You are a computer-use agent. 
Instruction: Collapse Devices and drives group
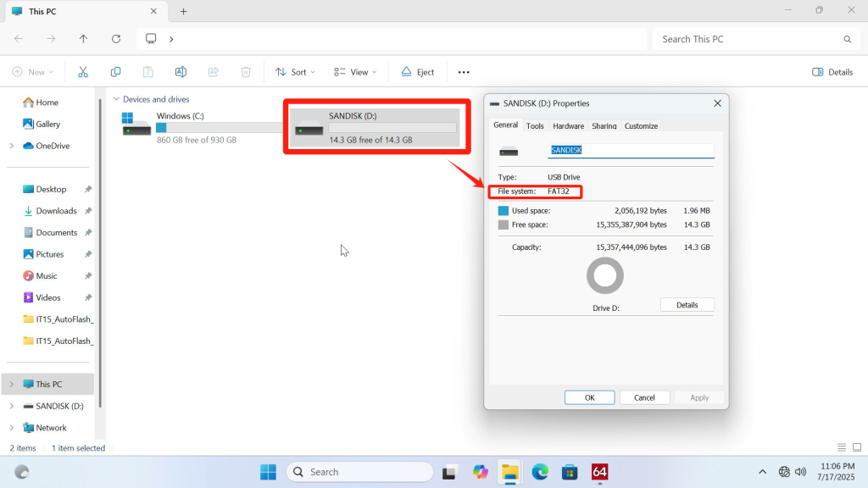tap(116, 99)
